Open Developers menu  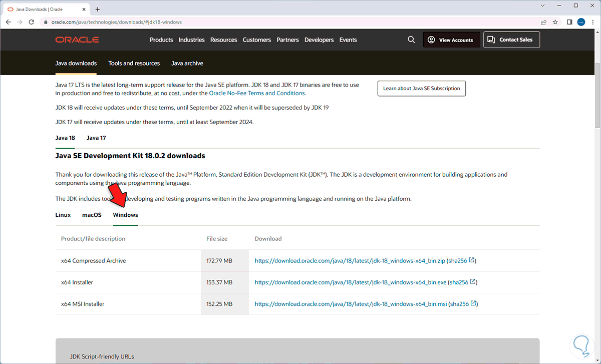[319, 40]
